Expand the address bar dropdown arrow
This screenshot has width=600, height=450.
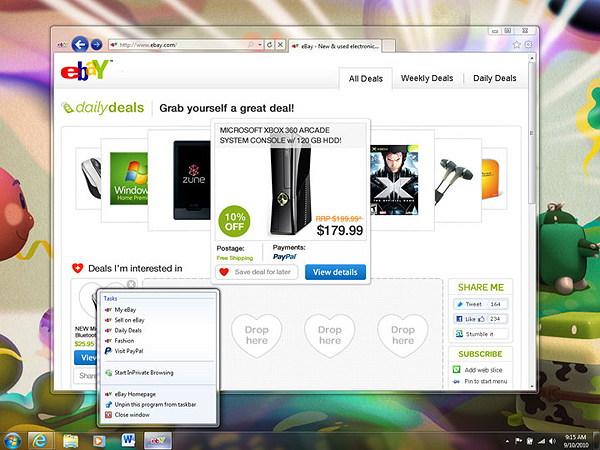point(260,45)
